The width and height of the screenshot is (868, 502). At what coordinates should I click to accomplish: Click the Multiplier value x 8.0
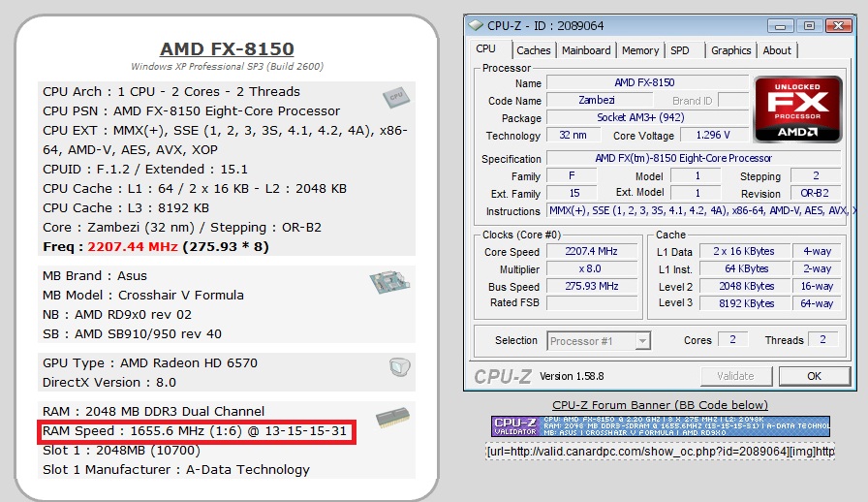[x=592, y=268]
